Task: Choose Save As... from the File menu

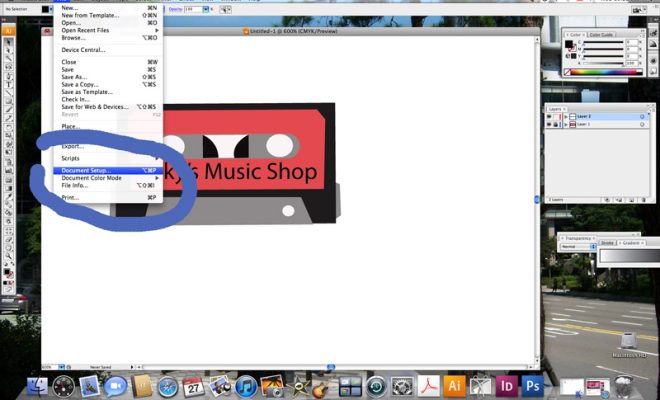Action: [x=108, y=77]
